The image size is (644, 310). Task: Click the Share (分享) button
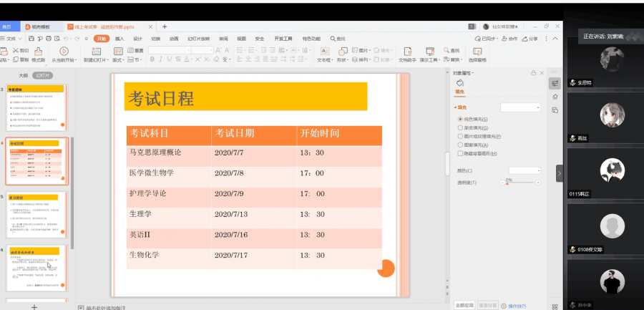[x=532, y=39]
